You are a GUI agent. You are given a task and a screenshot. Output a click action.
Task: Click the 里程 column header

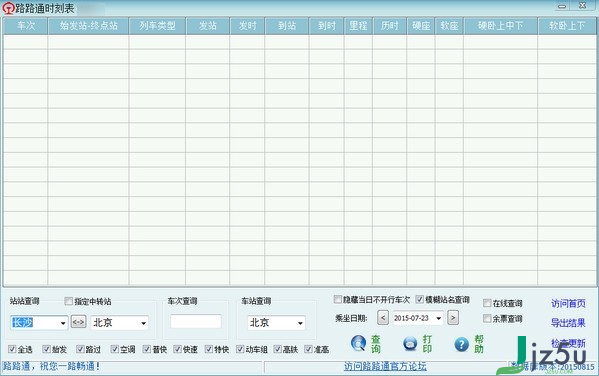click(358, 26)
